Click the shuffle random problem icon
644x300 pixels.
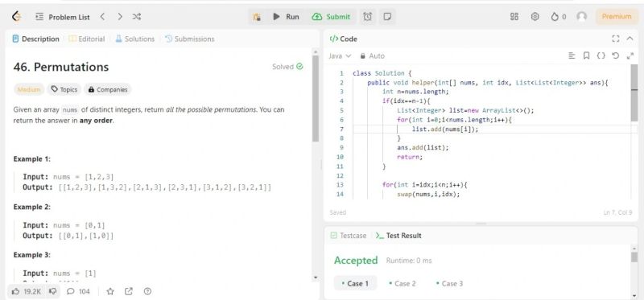[137, 17]
